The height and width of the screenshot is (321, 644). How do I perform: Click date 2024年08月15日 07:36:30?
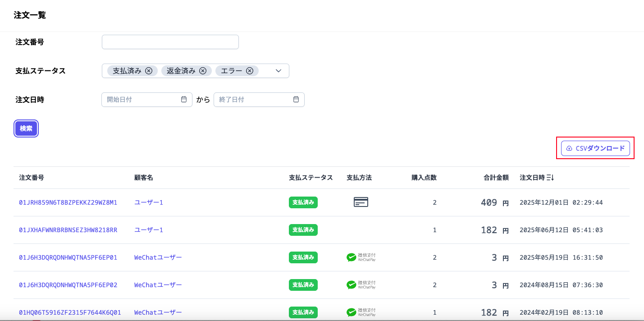pyautogui.click(x=561, y=285)
